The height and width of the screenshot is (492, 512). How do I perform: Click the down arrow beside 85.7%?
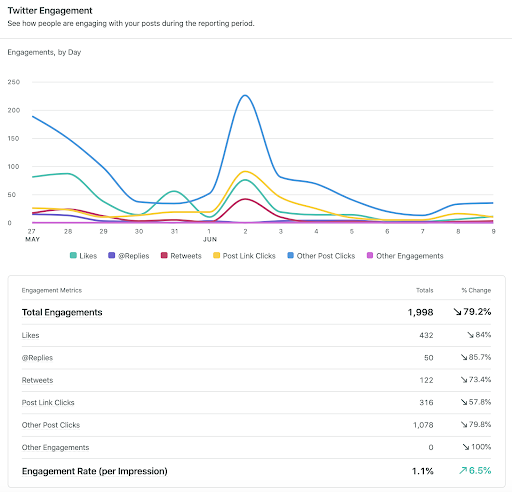(464, 357)
